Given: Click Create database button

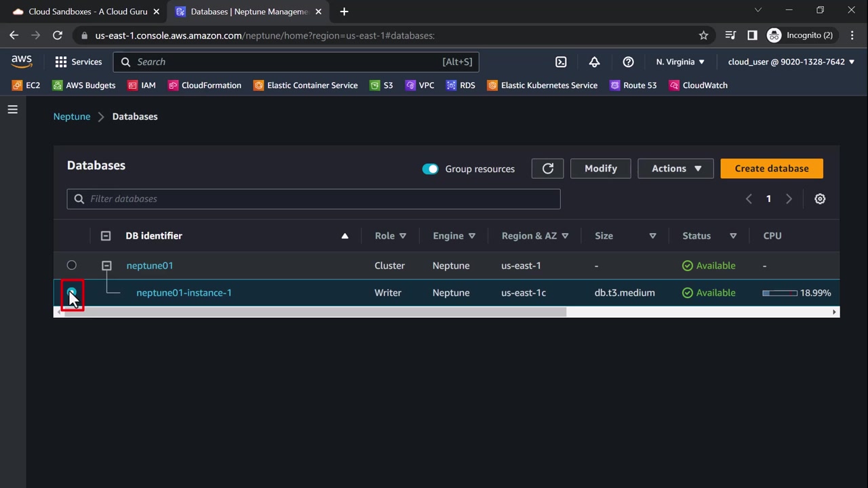Looking at the screenshot, I should click(x=771, y=169).
